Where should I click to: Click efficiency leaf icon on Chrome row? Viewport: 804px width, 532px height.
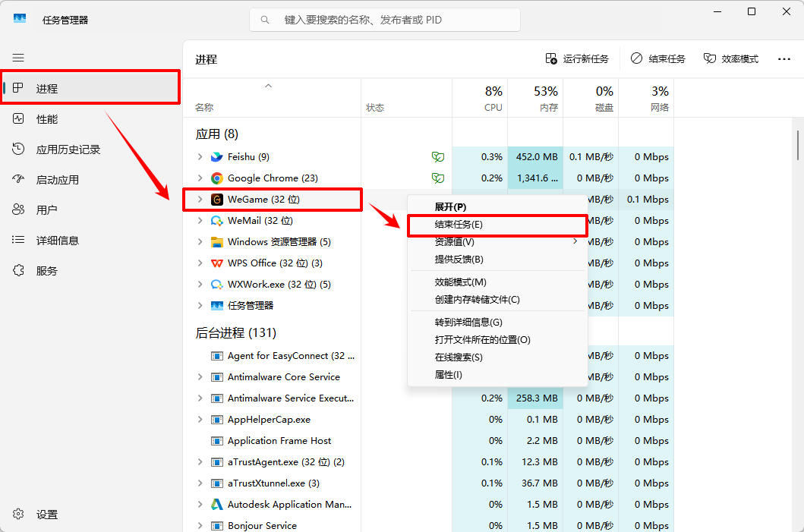click(x=438, y=178)
